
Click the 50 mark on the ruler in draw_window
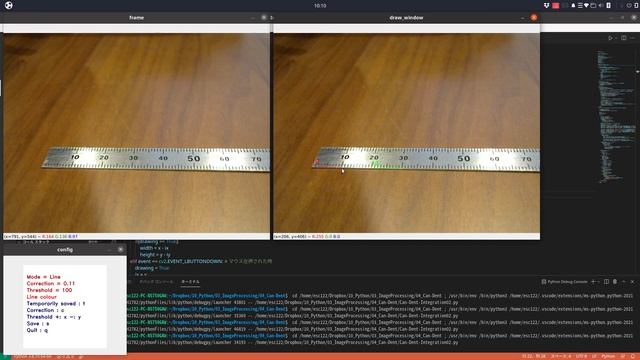pos(464,158)
